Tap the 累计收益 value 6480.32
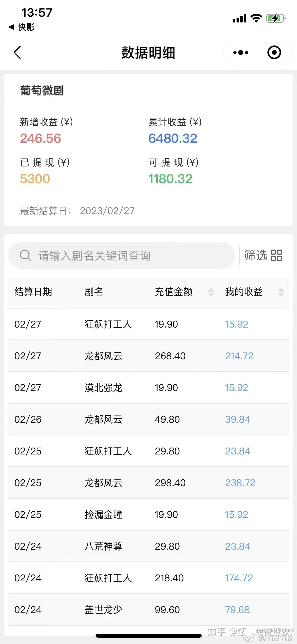297x644 pixels. pyautogui.click(x=173, y=138)
